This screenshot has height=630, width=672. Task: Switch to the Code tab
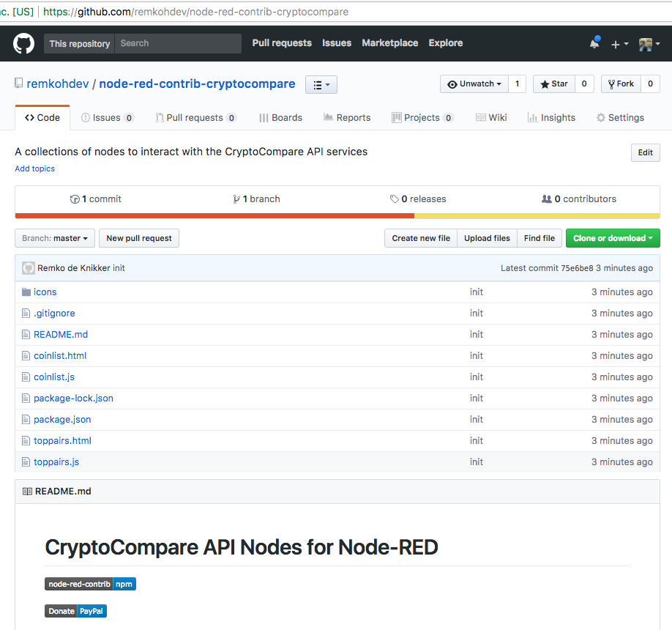pyautogui.click(x=42, y=117)
